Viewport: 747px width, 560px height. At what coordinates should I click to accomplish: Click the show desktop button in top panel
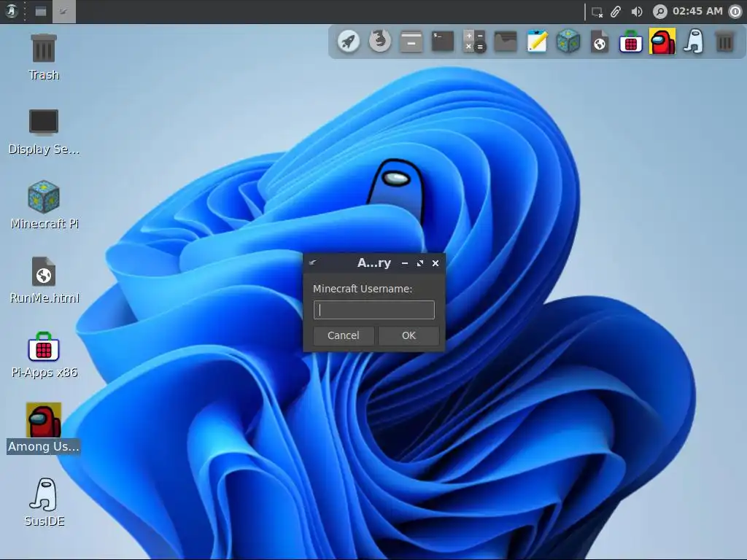(x=41, y=12)
